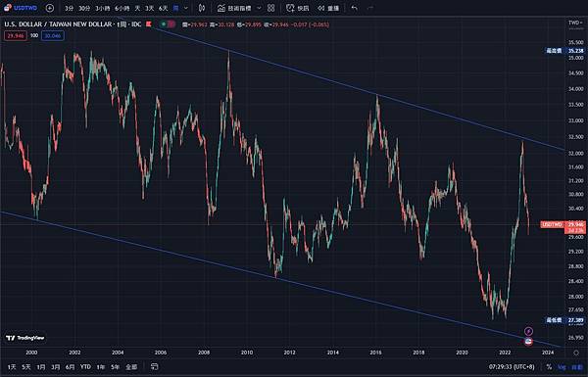
Task: Click the red flag next to IDC
Action: tap(149, 24)
